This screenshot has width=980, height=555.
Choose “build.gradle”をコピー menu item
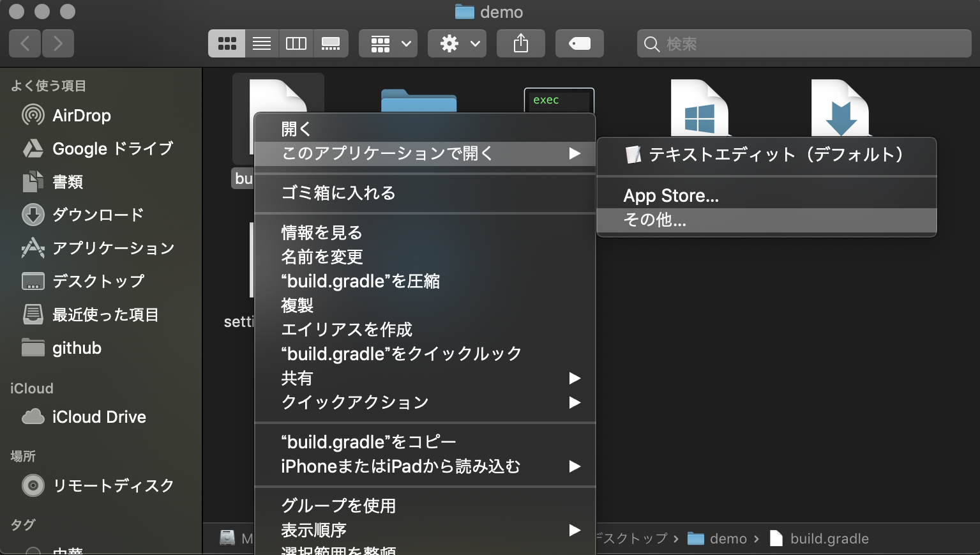(425, 442)
